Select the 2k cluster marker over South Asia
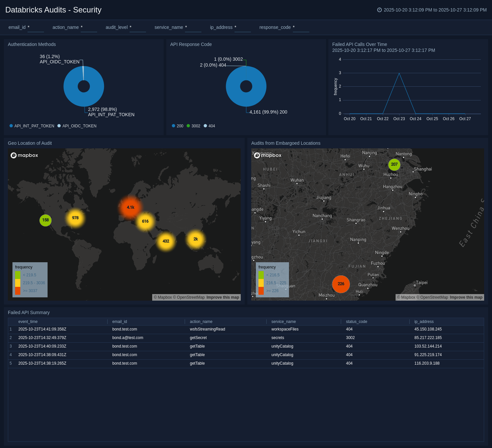The height and width of the screenshot is (448, 492). point(195,239)
